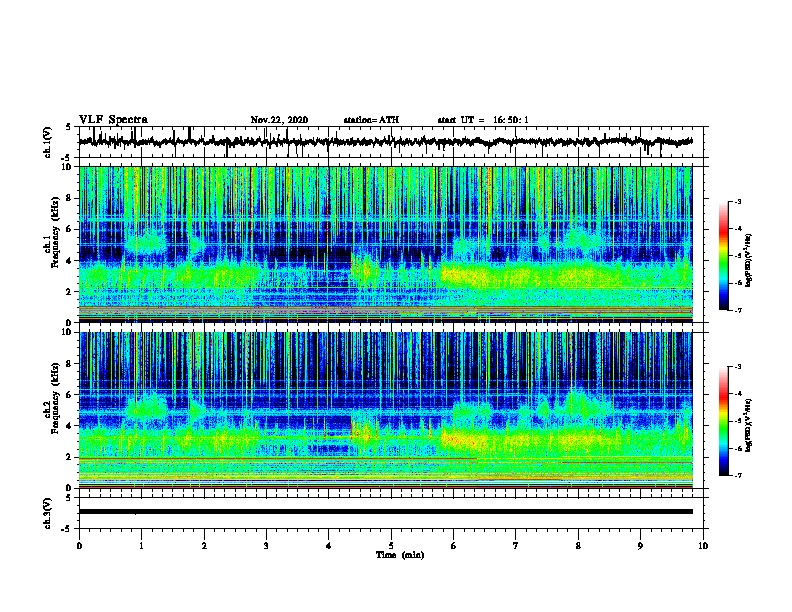Click the "station=ATH" label

point(371,120)
